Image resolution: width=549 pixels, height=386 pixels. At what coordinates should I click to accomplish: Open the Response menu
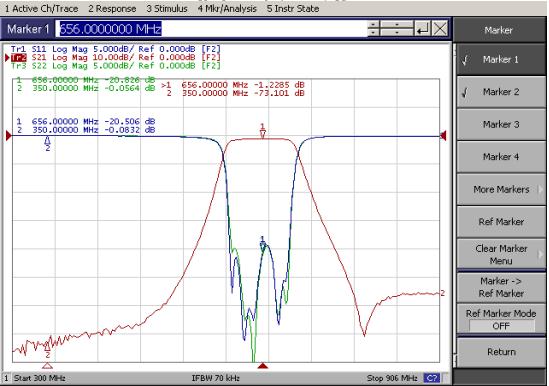112,8
